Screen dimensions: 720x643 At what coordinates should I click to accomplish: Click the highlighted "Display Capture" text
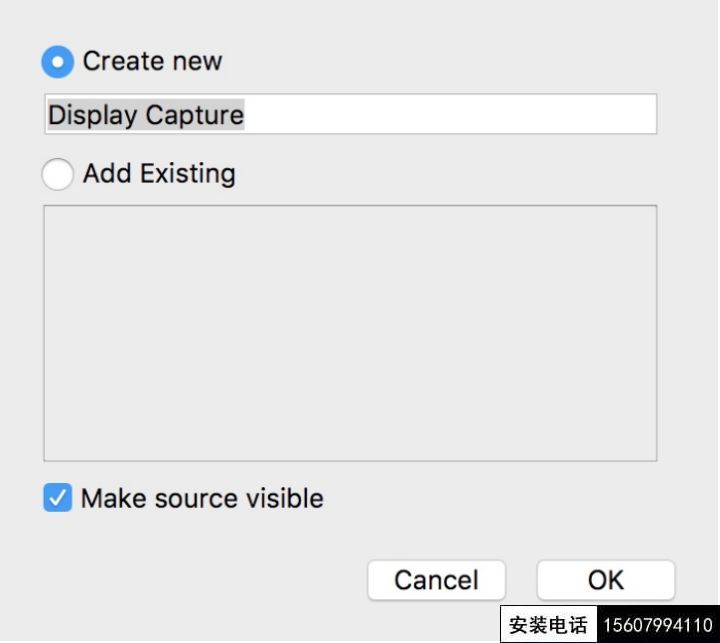[x=146, y=114]
